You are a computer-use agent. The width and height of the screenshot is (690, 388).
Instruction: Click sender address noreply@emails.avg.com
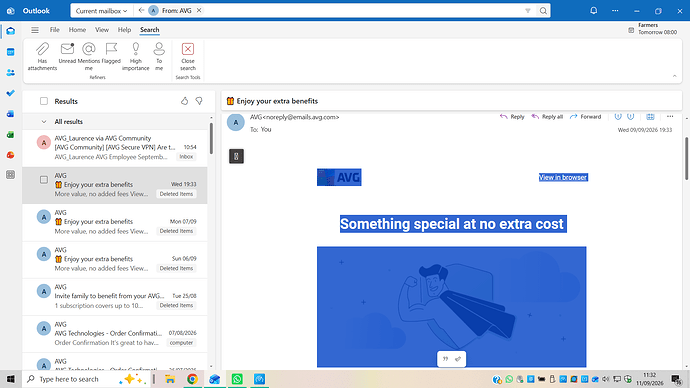pyautogui.click(x=301, y=117)
